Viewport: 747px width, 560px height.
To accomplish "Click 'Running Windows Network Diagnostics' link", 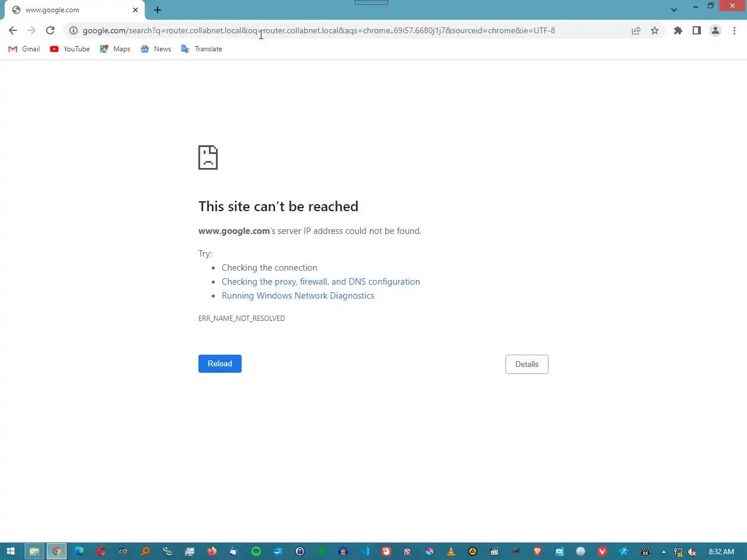I will (x=298, y=296).
